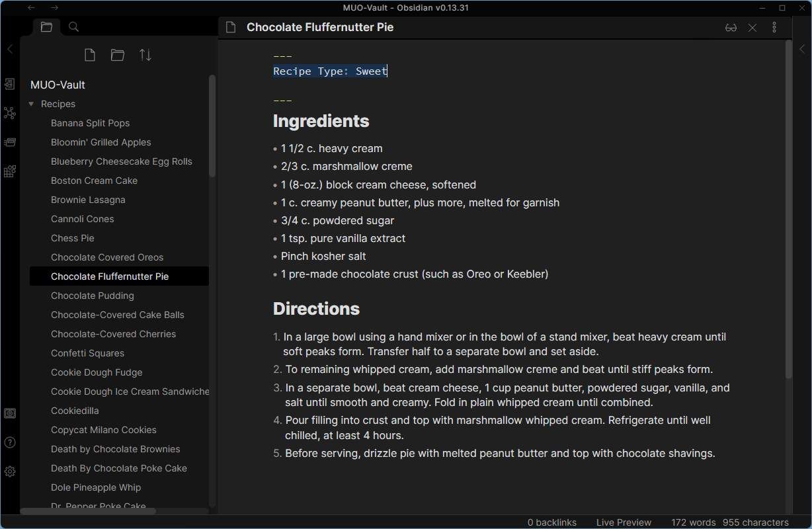Create a new folder in explorer

point(118,55)
